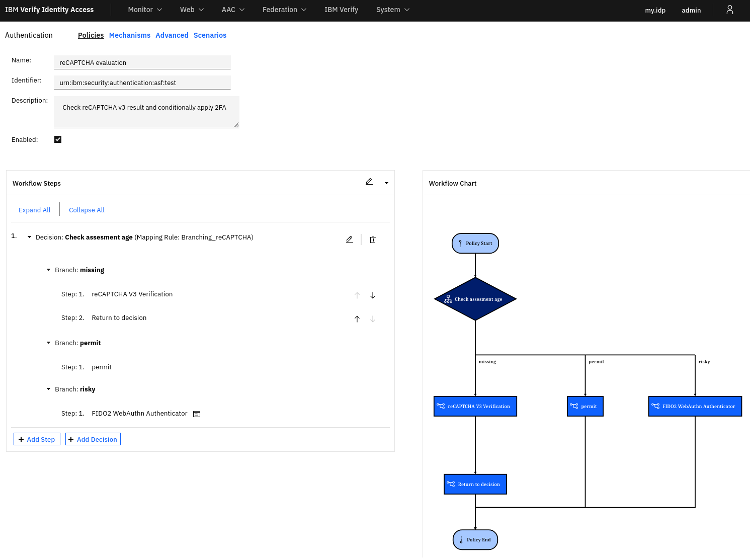Image resolution: width=750 pixels, height=560 pixels.
Task: Switch to the Policies tab
Action: 91,35
